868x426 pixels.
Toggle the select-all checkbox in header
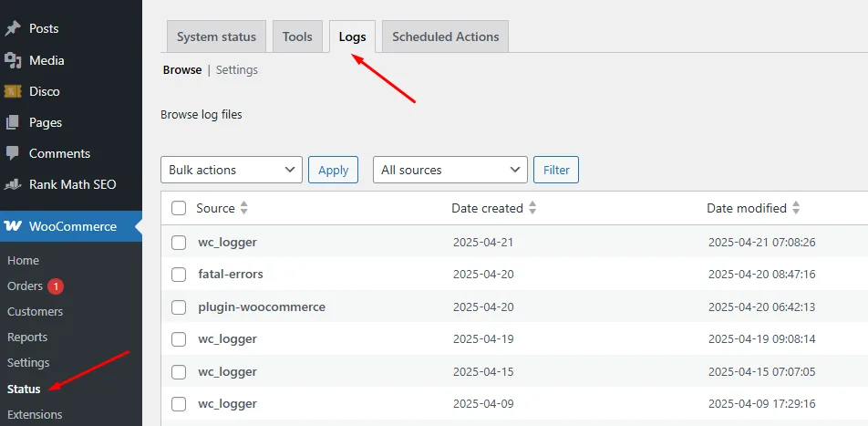[x=179, y=208]
